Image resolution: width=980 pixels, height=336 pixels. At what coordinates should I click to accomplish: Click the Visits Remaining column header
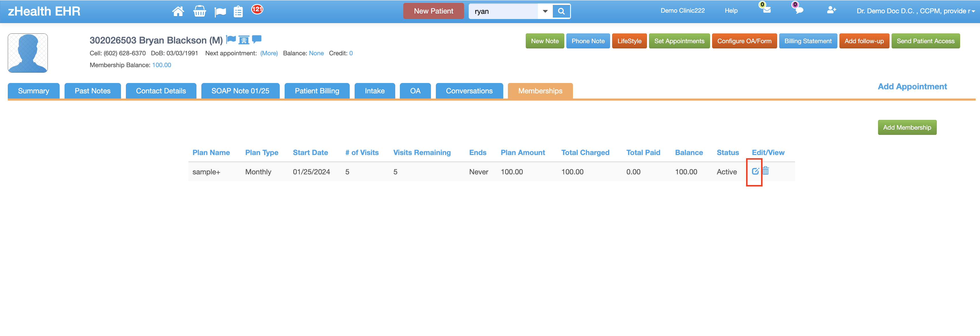pyautogui.click(x=422, y=153)
